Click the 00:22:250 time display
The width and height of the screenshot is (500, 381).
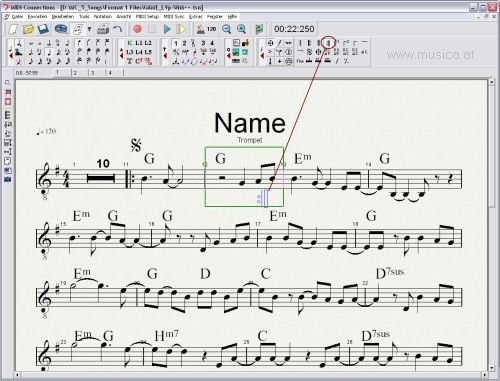click(294, 29)
